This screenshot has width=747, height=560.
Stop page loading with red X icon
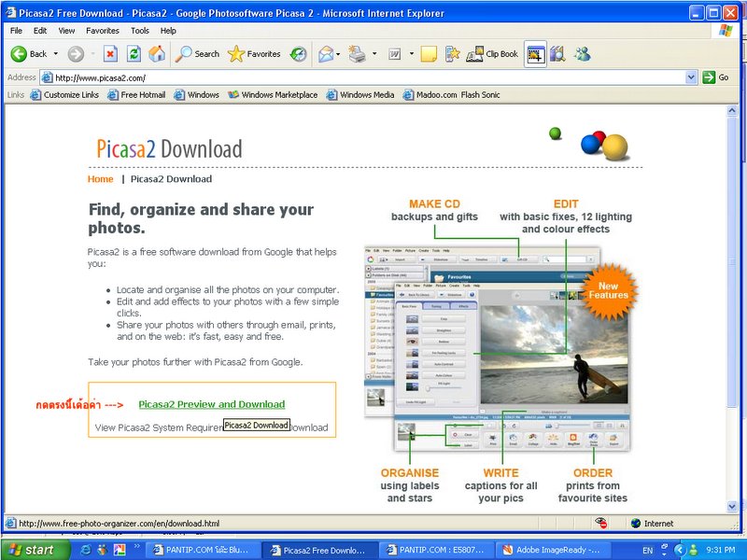pos(110,54)
